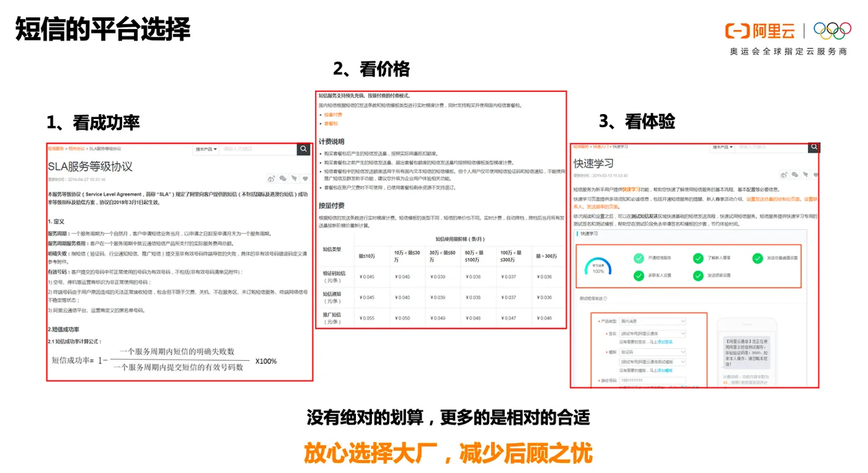Click the label 3、看体验

click(637, 121)
